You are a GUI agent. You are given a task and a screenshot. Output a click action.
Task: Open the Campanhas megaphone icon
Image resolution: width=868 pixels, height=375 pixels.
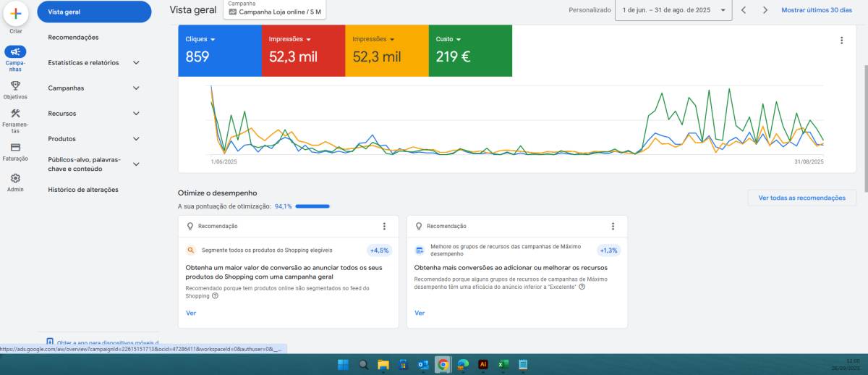click(x=15, y=51)
